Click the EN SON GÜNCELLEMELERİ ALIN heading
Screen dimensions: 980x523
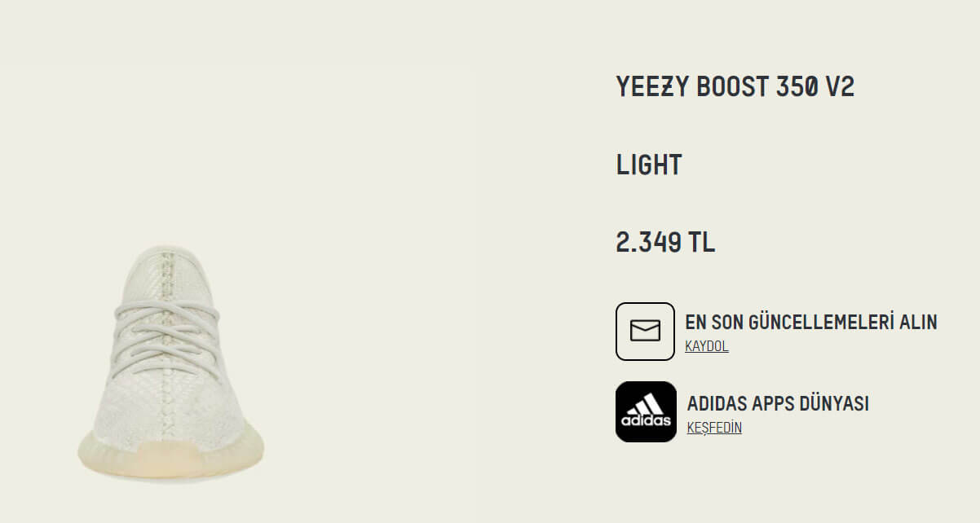tap(810, 322)
